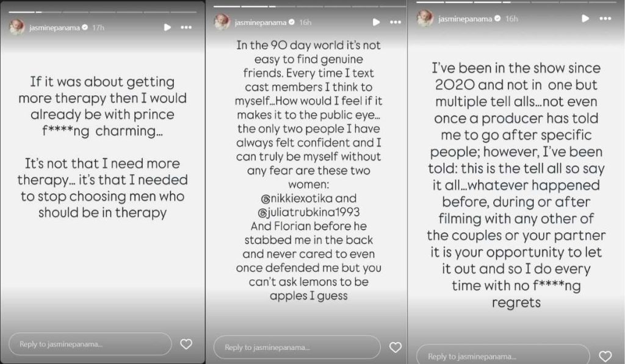Like the therapy story with the heart

tap(186, 344)
